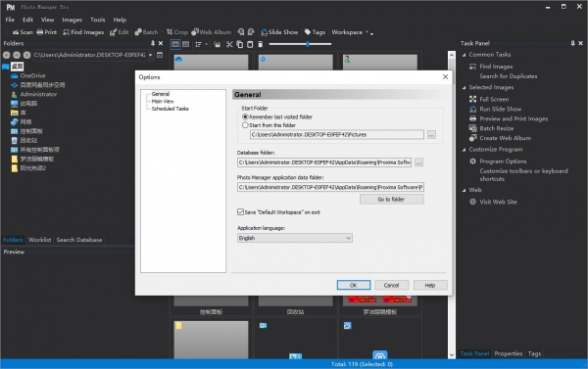Click the rotate right toolbar icon
The image size is (588, 369).
[251, 32]
